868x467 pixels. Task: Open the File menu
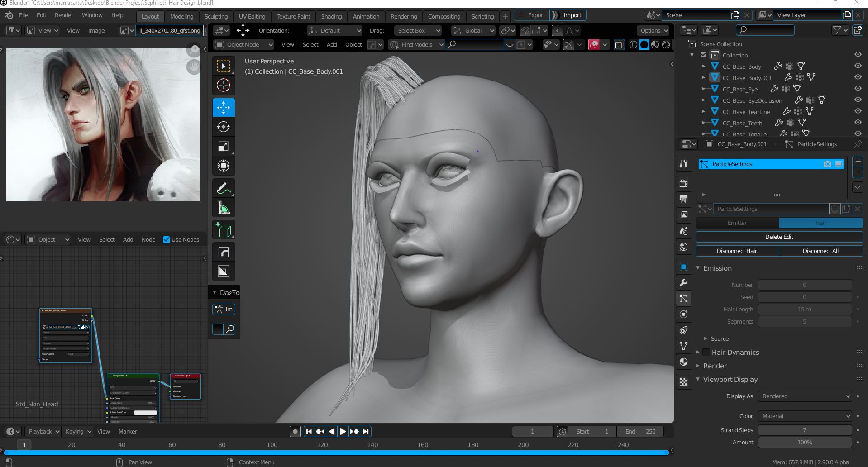pos(24,15)
